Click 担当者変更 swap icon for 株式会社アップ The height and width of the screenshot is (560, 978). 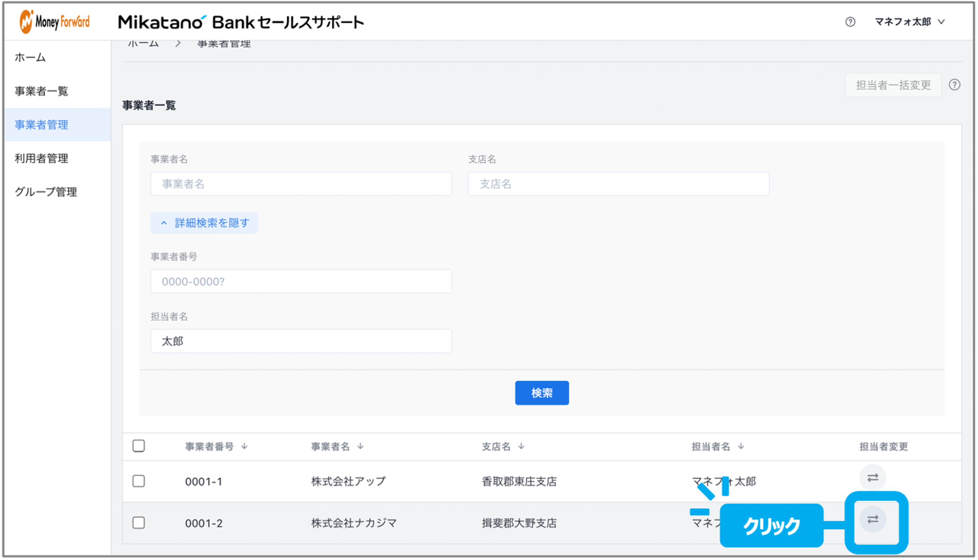(873, 478)
